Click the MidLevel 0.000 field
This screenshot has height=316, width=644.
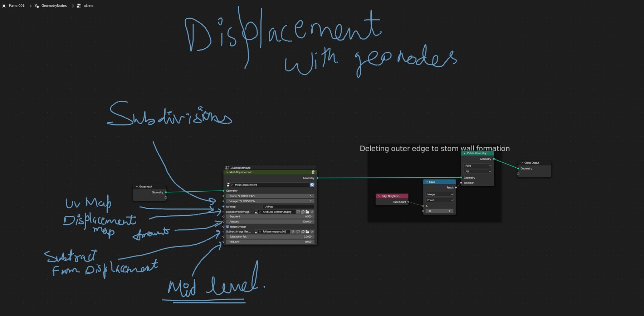point(270,242)
